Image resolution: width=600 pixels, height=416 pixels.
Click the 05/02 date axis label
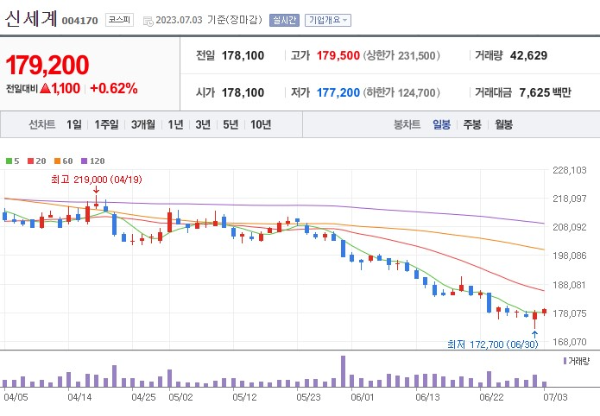(x=181, y=397)
